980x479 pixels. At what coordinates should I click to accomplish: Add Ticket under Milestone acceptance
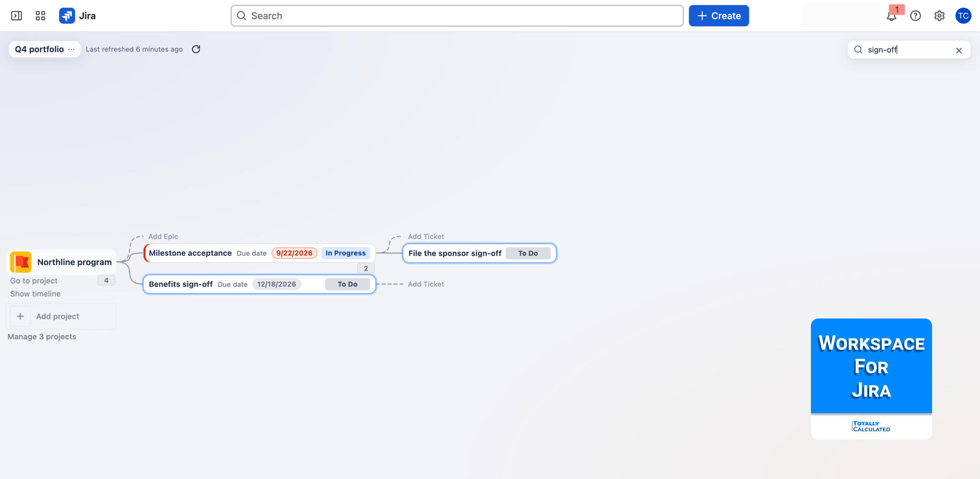pyautogui.click(x=426, y=236)
